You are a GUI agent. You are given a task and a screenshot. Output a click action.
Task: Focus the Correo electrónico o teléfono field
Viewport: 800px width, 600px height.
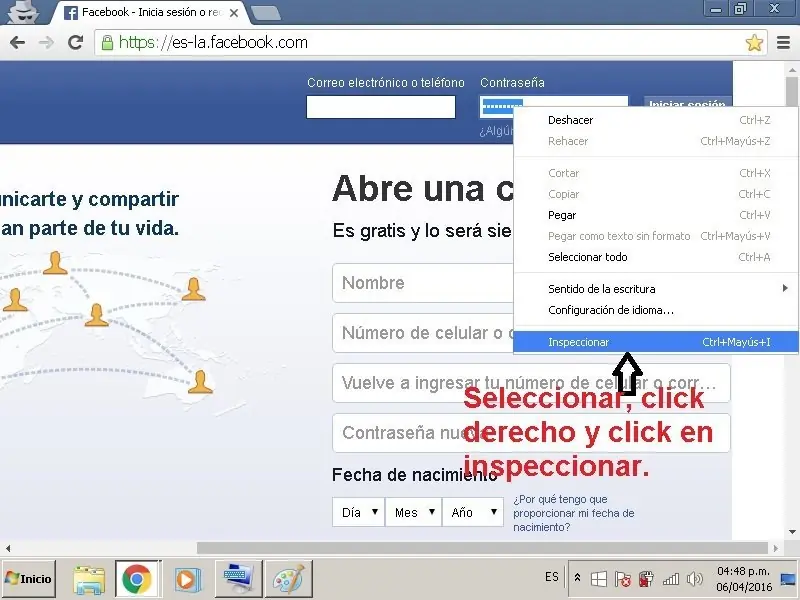[381, 107]
